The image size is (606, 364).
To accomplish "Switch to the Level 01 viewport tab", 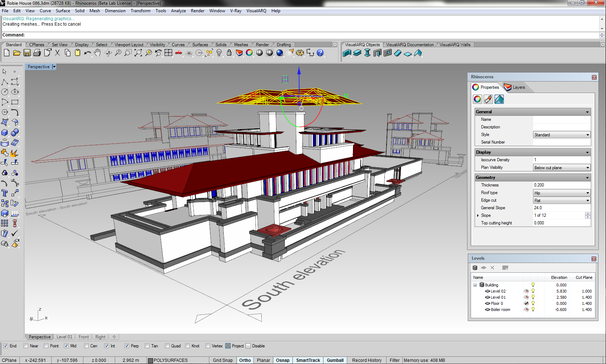I will click(64, 337).
